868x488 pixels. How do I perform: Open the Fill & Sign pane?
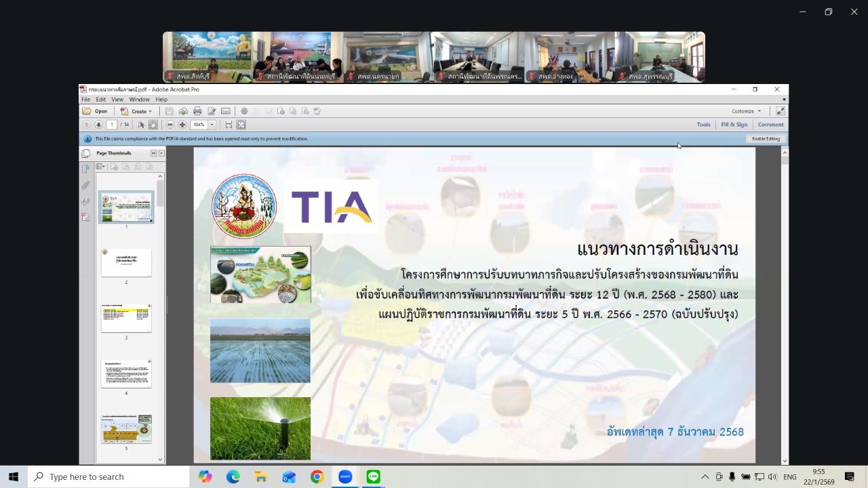click(734, 125)
